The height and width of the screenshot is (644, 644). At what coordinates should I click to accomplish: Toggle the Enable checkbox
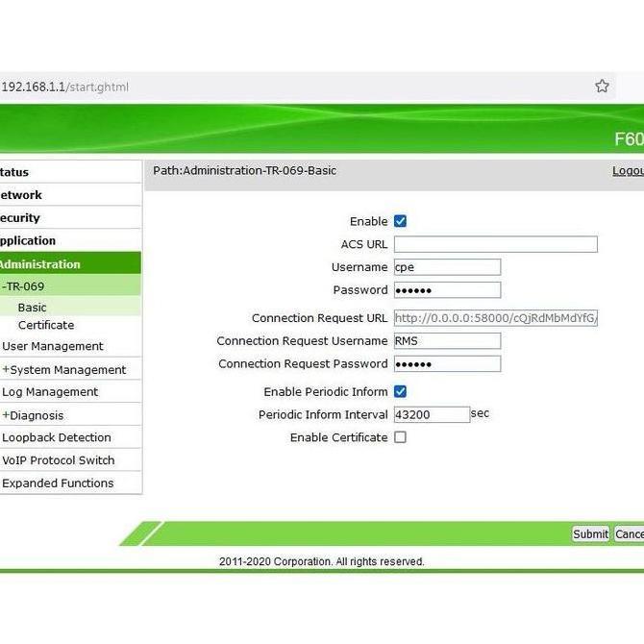tap(400, 221)
